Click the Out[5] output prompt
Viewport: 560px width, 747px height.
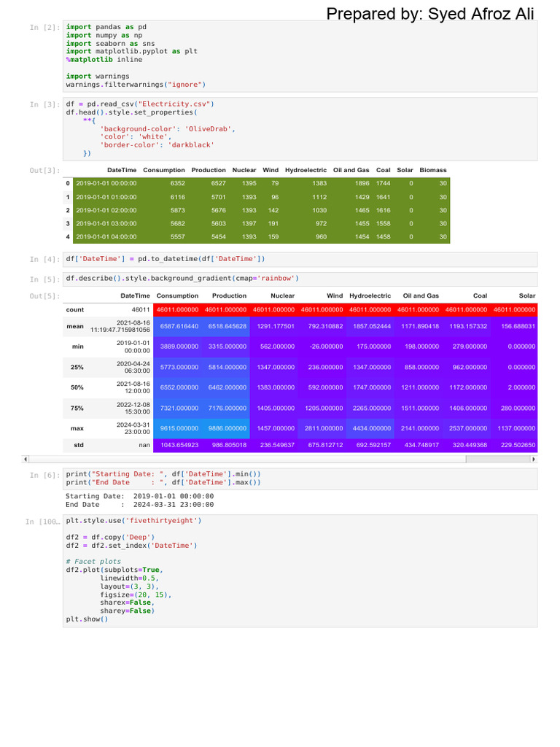45,296
